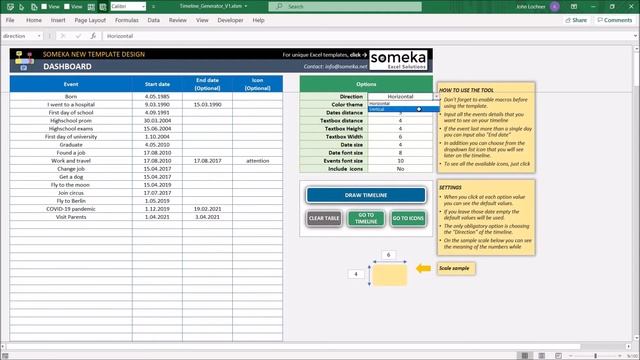Open the Page Layout tab
Screen dimensions: 640x360
(90, 20)
